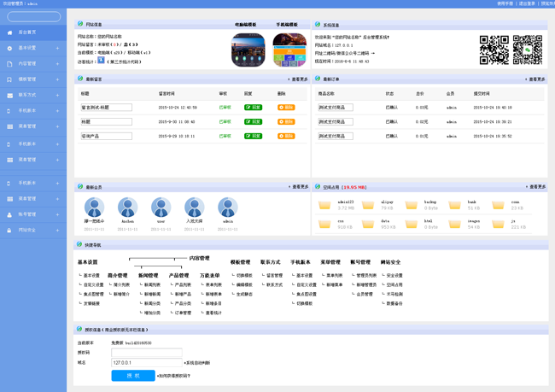Click the green 回复 button for 留言测试-标题
The image size is (555, 392).
253,108
